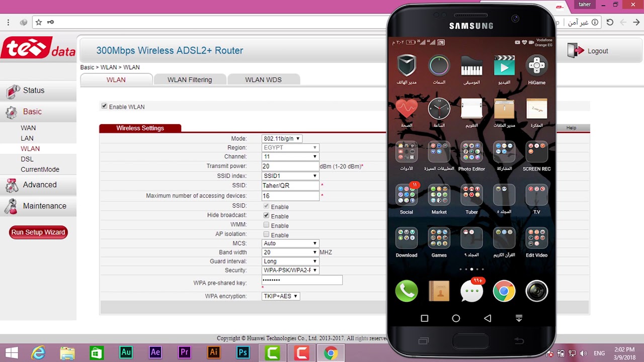
Task: Open the WAN page in the sidebar
Action: pyautogui.click(x=28, y=128)
